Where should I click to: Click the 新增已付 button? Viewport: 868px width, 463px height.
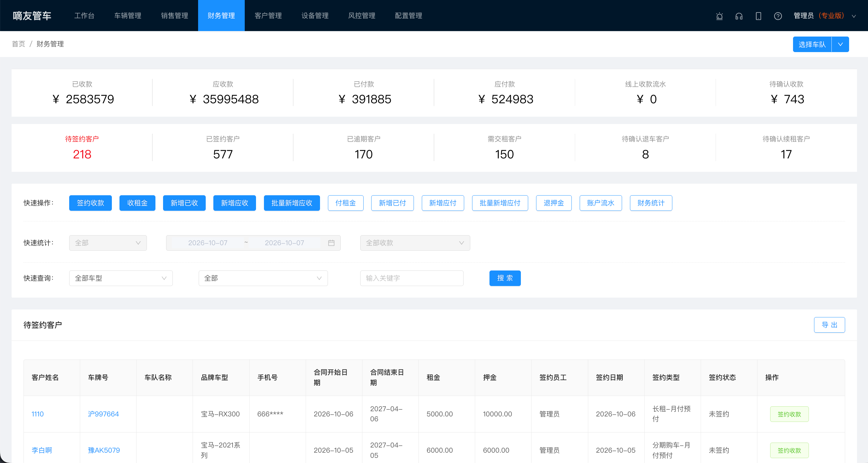(x=392, y=203)
